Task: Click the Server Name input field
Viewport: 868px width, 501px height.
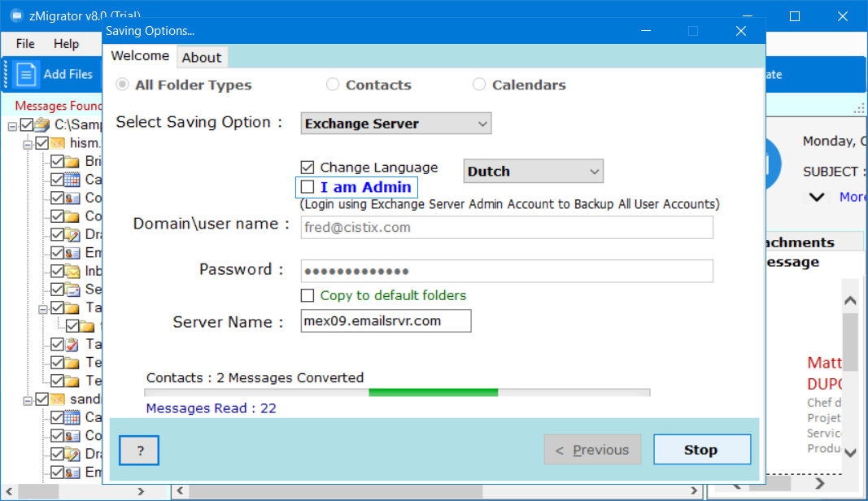Action: [386, 321]
